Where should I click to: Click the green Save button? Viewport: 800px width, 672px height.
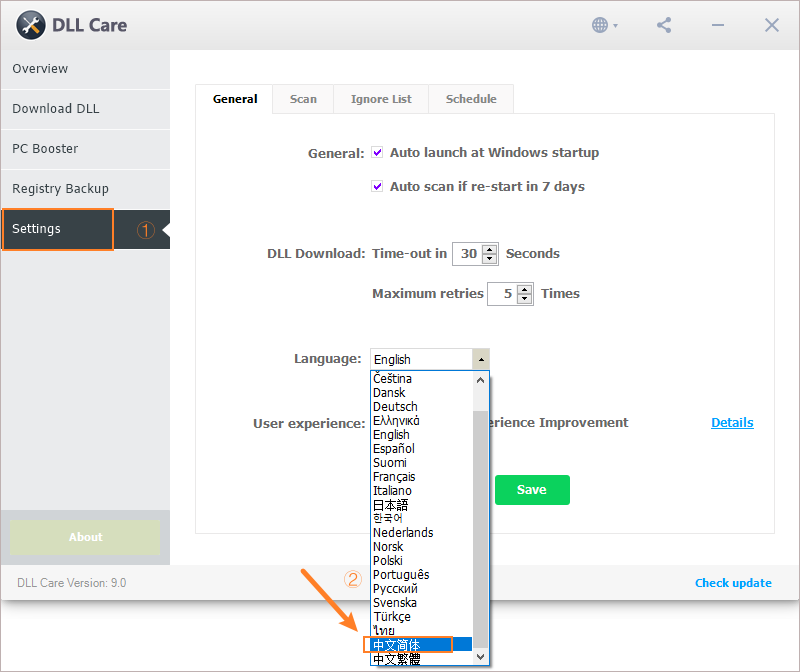(x=532, y=490)
